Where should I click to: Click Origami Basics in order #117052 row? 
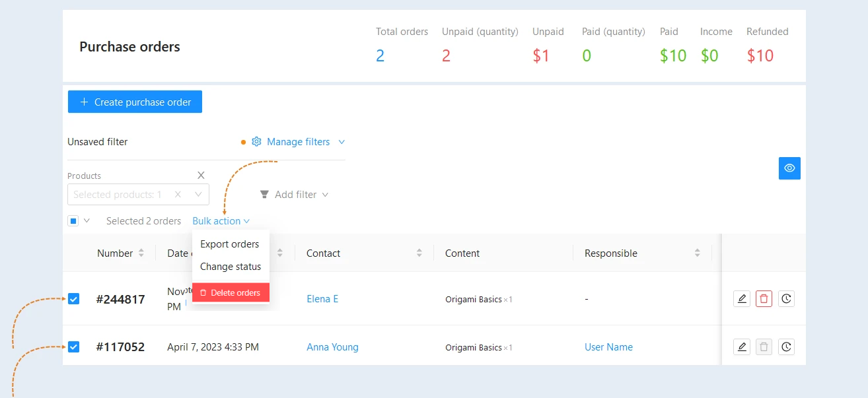pos(474,348)
